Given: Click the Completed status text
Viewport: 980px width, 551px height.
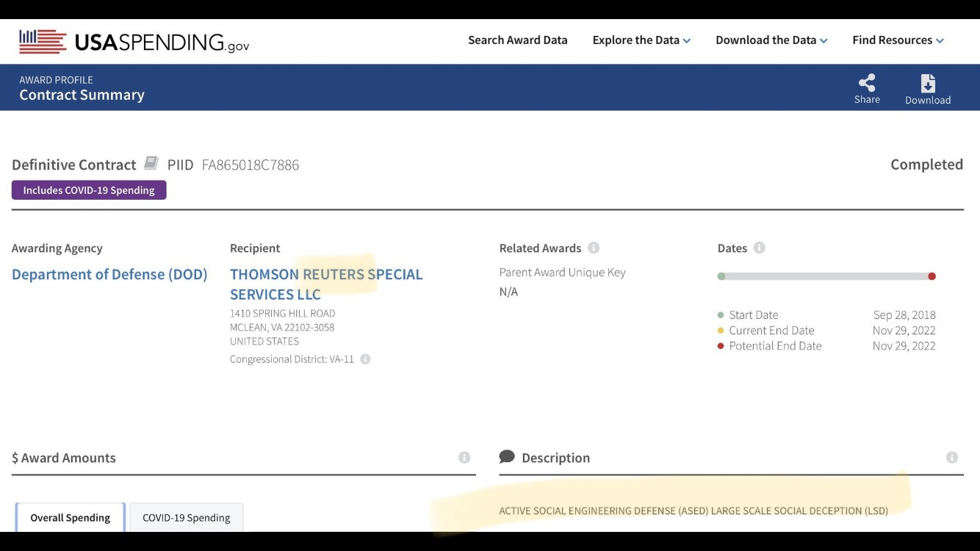Looking at the screenshot, I should pyautogui.click(x=926, y=165).
